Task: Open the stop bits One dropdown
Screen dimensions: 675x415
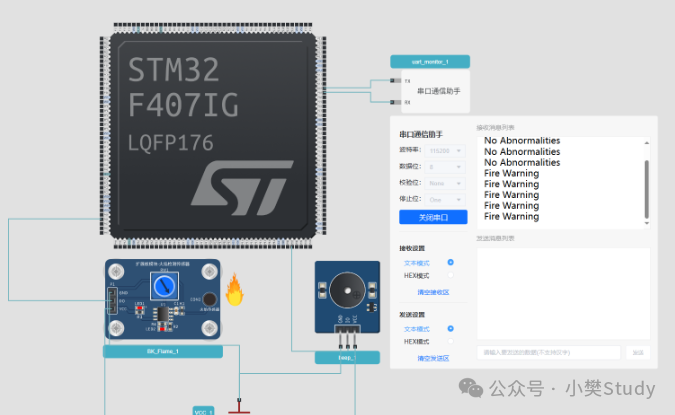Action: tap(445, 200)
